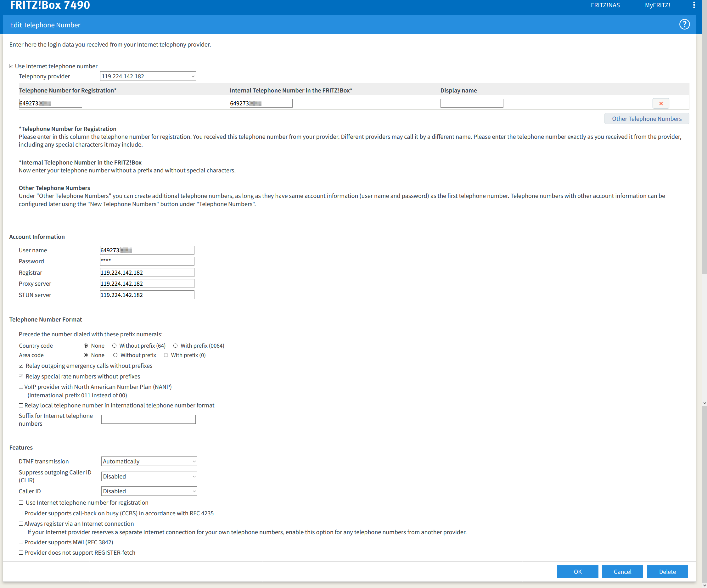Enable Relay local number in international format
The width and height of the screenshot is (707, 588).
[x=21, y=406]
